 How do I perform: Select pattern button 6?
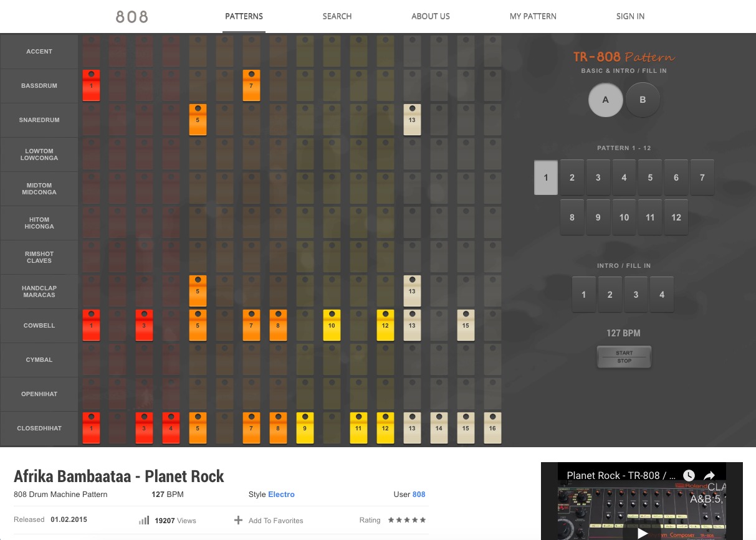676,178
